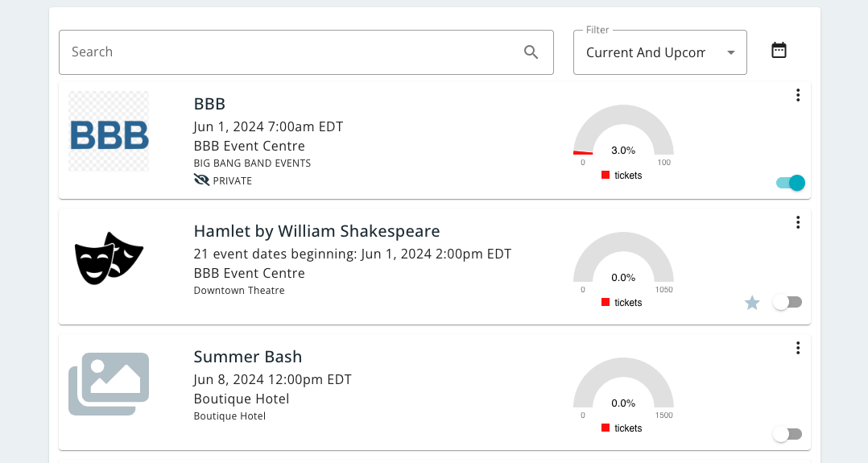
Task: Click 'BBB Event Centre' under Hamlet event
Action: tap(249, 273)
